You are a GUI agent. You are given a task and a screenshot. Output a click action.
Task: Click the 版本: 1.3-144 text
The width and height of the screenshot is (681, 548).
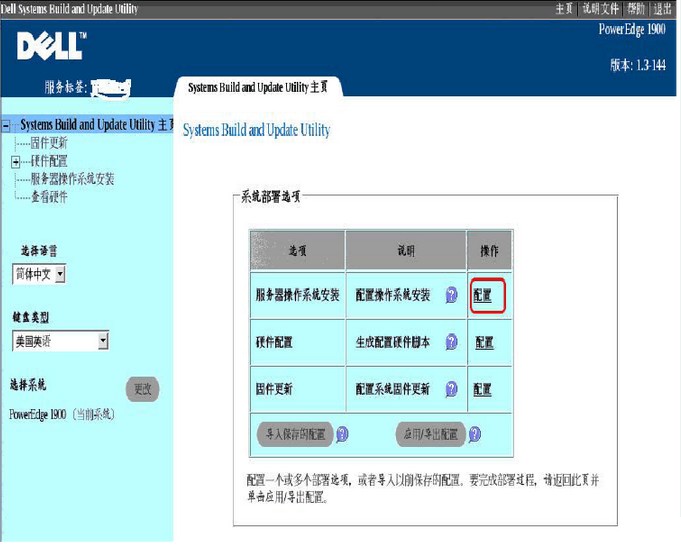(638, 65)
